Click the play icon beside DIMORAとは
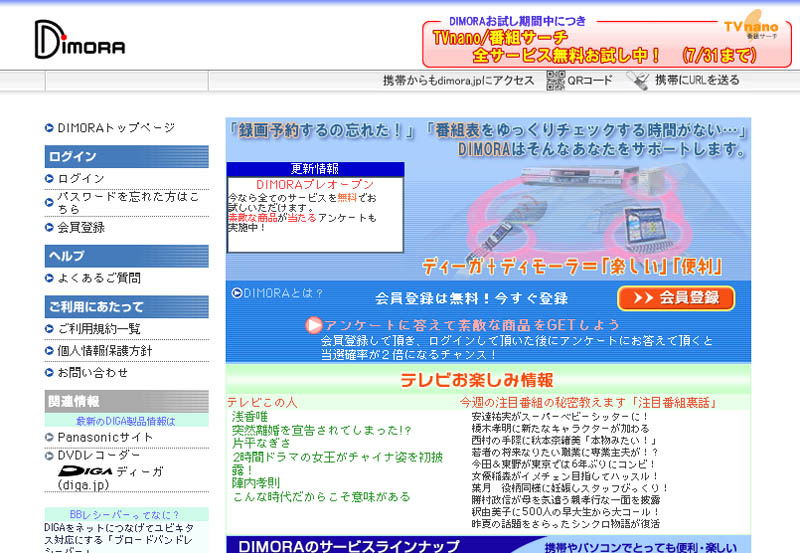This screenshot has width=800, height=553. point(237,293)
